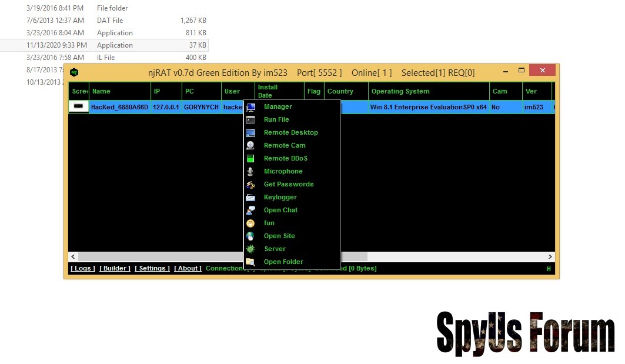The image size is (625, 364).
Task: Click the screen thumbnail in the client row
Action: click(x=78, y=107)
